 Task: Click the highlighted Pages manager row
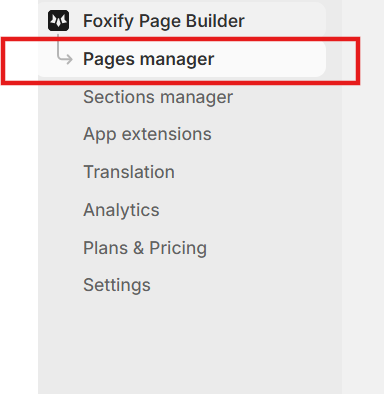[182, 59]
